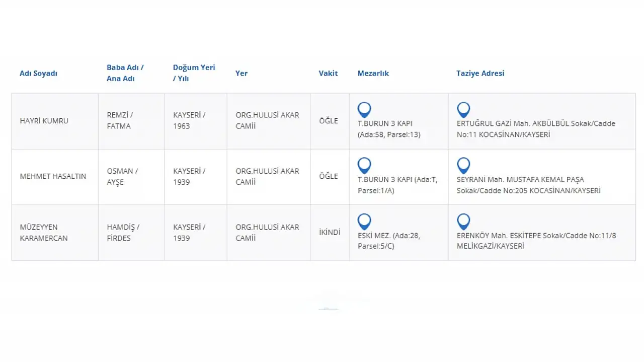Click ESKİ MEZ. (Ada:28, Parsel:5/C) text
644x364 pixels.
389,241
